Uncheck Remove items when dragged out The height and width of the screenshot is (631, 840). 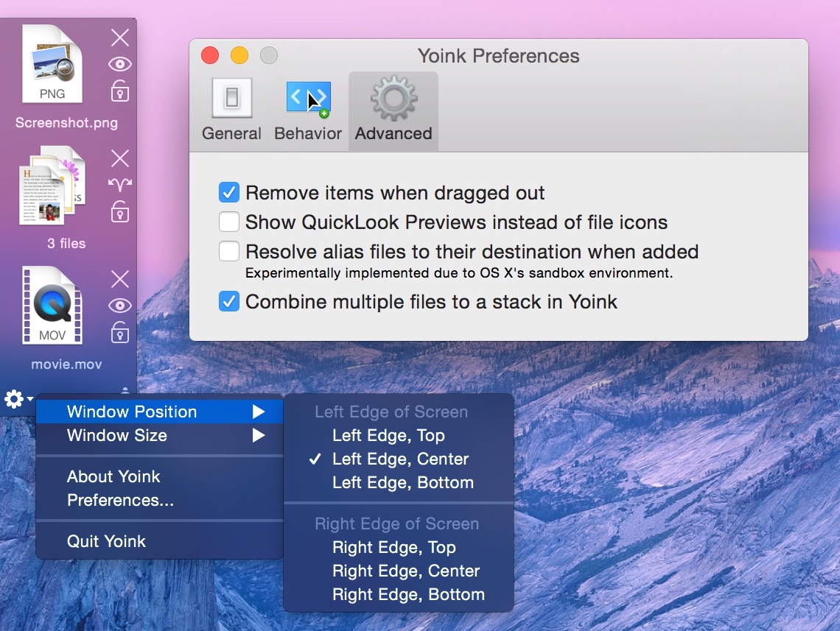coord(229,193)
